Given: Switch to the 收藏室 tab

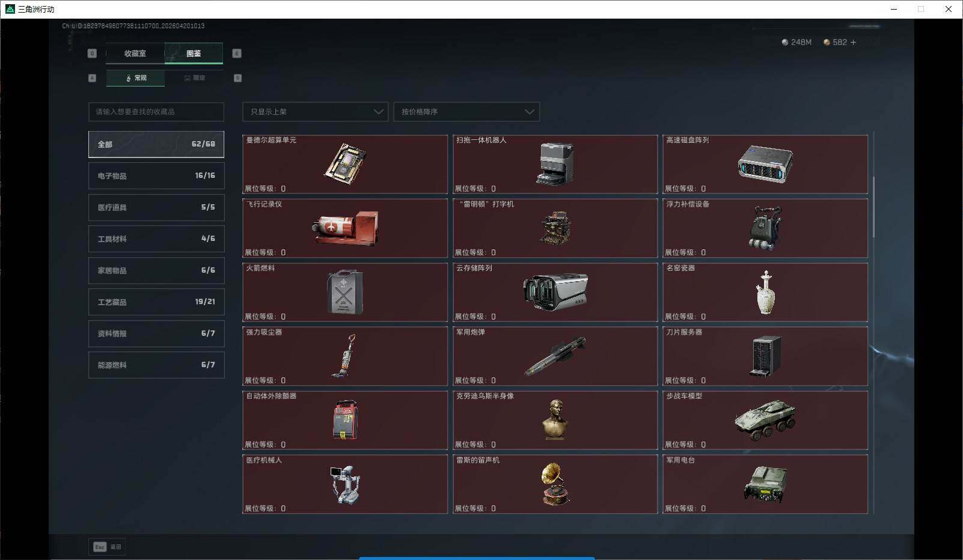Looking at the screenshot, I should (135, 53).
